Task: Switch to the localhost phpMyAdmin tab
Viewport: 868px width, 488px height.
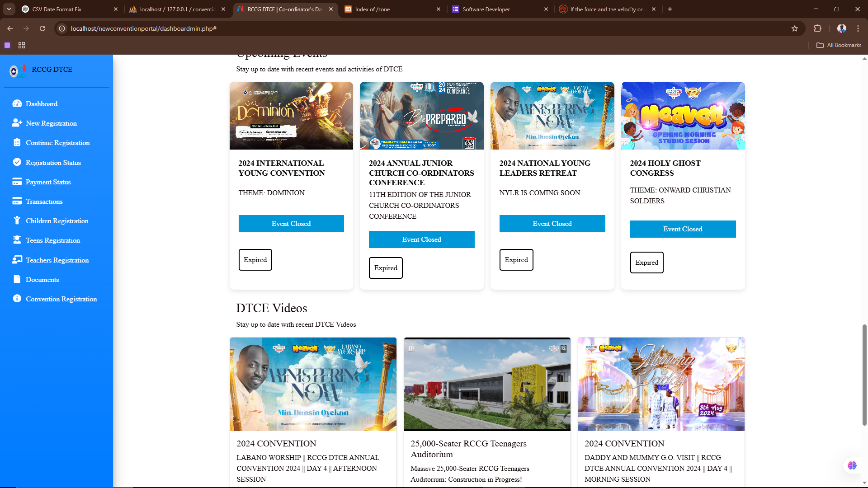Action: (177, 9)
